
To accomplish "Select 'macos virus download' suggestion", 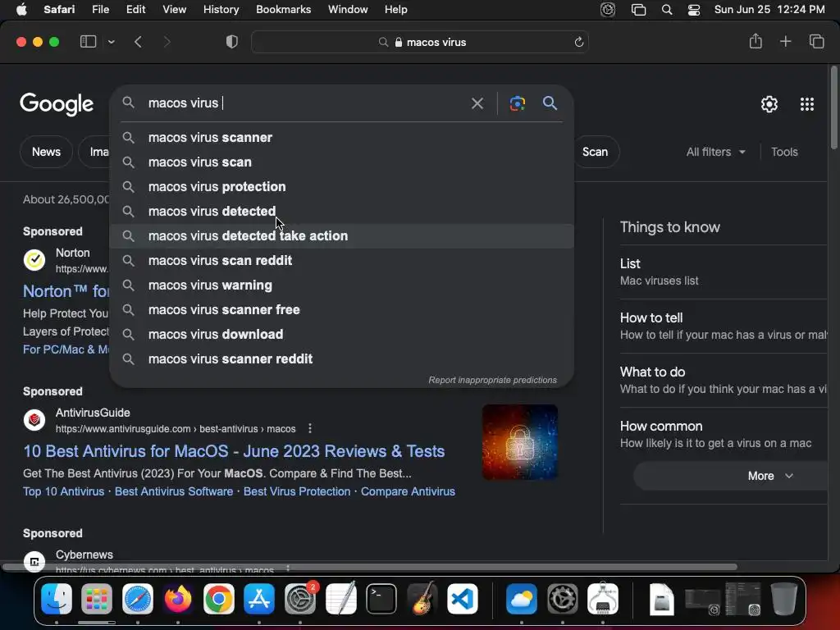I will pyautogui.click(x=342, y=335).
